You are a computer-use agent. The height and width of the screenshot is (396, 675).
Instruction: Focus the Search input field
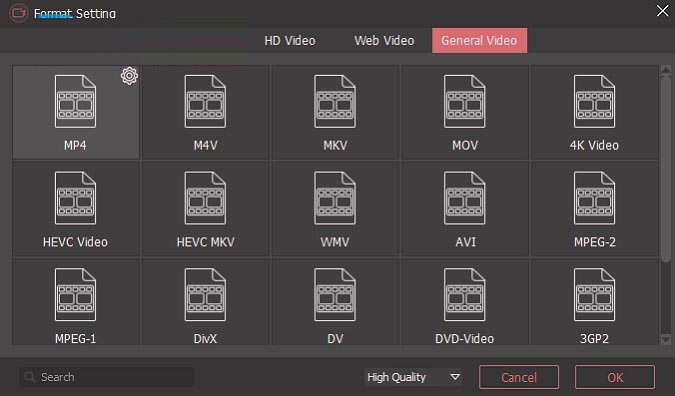click(x=106, y=377)
